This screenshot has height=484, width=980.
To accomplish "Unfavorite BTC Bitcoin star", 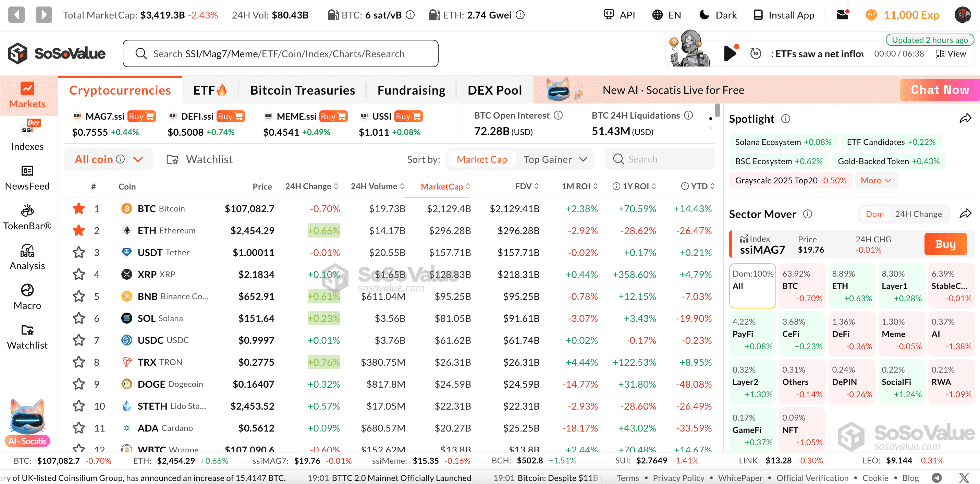I will tap(79, 208).
